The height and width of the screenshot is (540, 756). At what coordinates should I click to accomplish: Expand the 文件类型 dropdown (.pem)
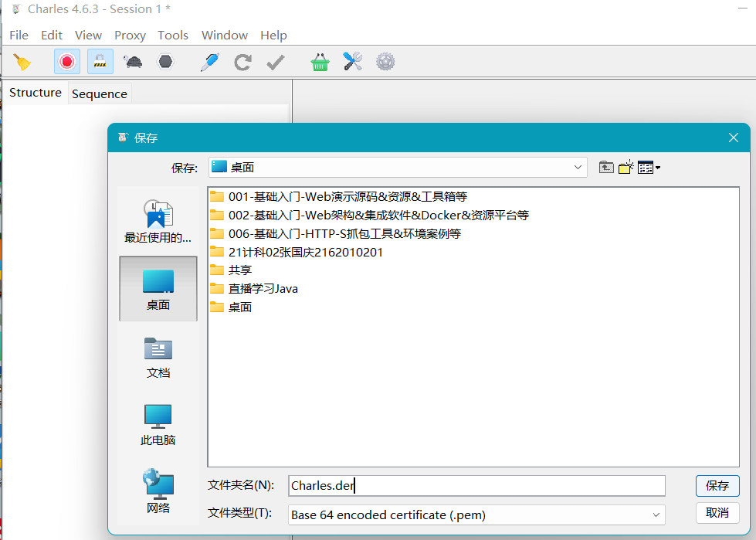coord(476,515)
